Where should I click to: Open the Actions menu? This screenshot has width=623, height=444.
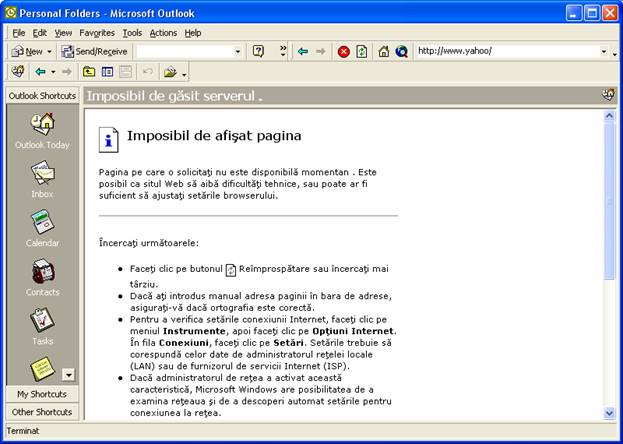(163, 33)
